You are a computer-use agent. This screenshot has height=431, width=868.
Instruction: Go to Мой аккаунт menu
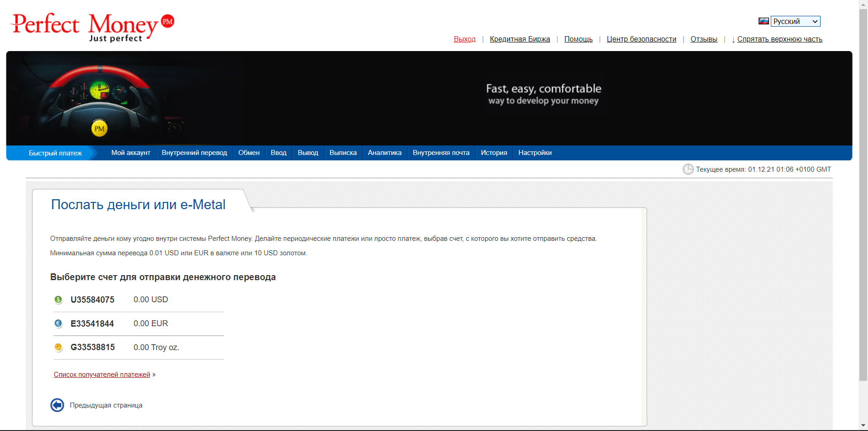point(131,153)
